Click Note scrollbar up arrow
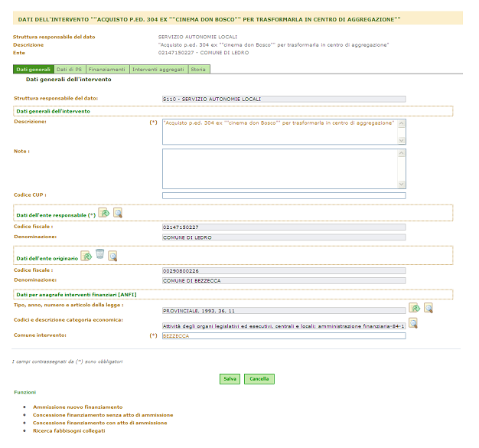The image size is (479, 448). tap(402, 153)
